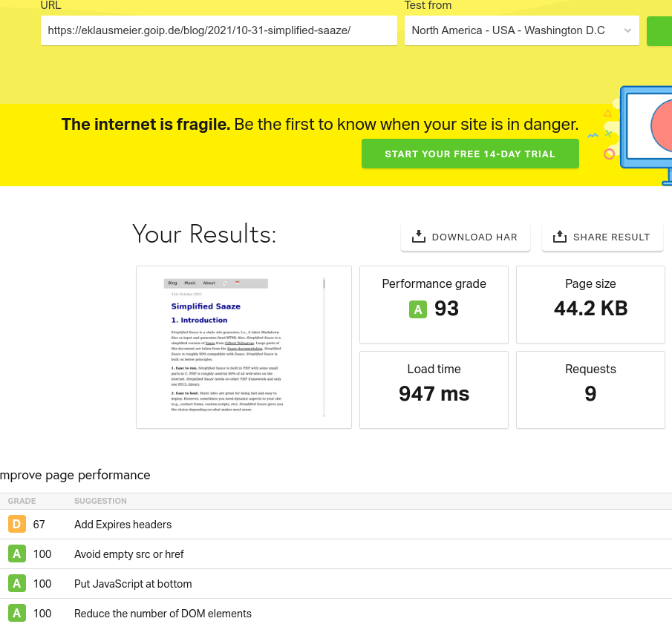672x624 pixels.
Task: Click the computer monitor illustration in banner
Action: [645, 134]
